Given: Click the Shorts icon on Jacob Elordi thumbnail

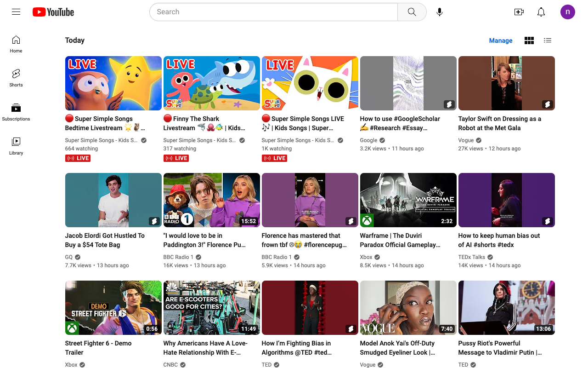Looking at the screenshot, I should click(154, 221).
